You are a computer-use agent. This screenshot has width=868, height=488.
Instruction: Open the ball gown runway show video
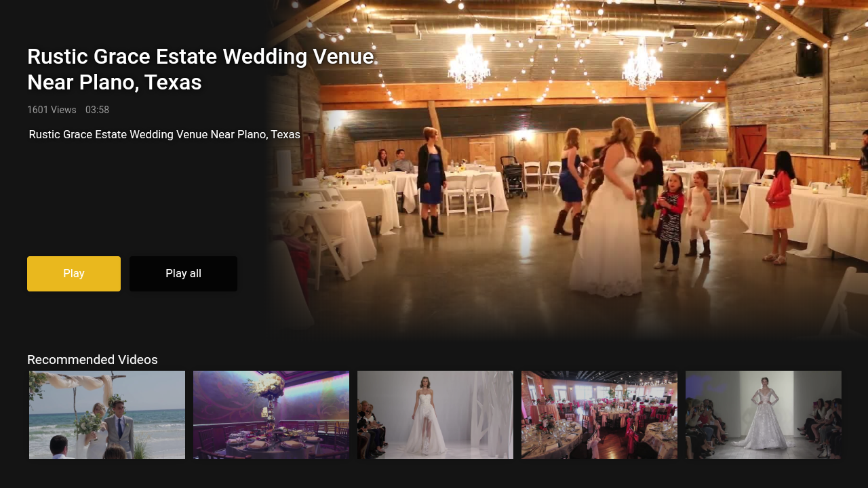764,415
